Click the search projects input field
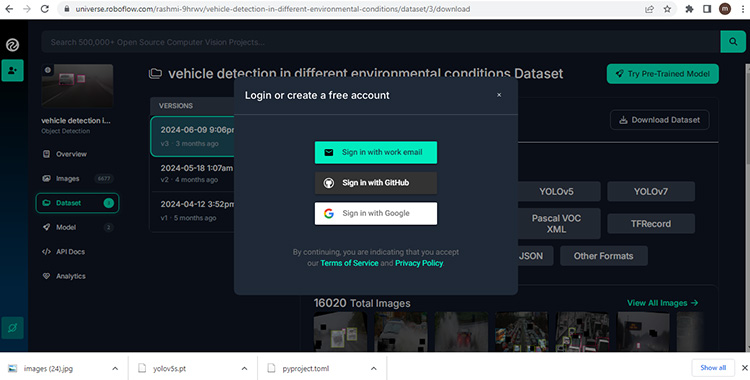The width and height of the screenshot is (750, 380). click(x=381, y=42)
